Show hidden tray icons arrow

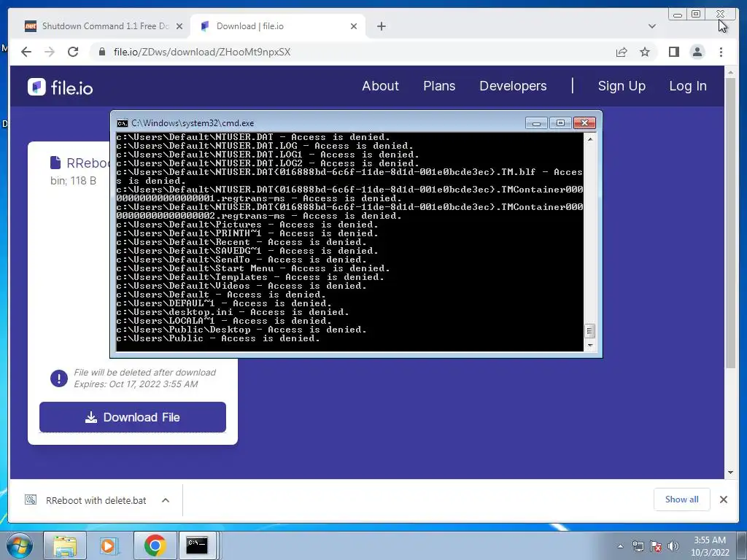click(x=620, y=546)
